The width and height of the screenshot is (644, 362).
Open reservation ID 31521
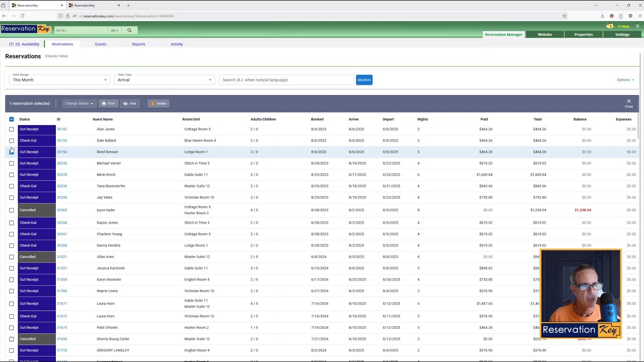pos(62,257)
